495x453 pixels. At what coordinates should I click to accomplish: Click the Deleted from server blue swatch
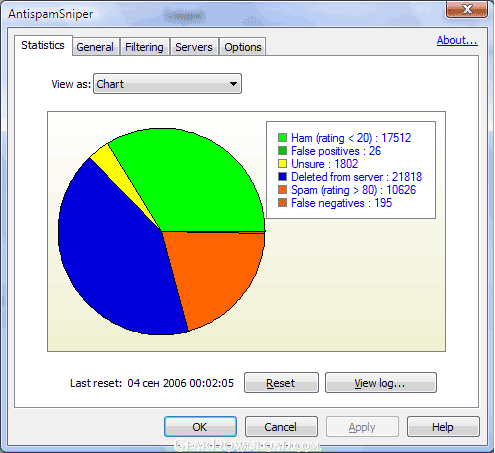[282, 176]
